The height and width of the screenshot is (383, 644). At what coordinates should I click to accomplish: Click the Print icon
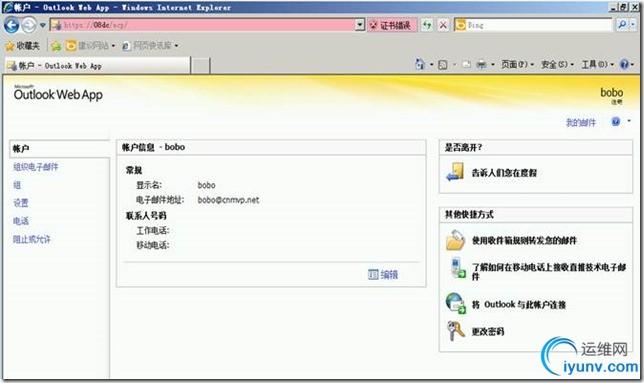tap(481, 65)
